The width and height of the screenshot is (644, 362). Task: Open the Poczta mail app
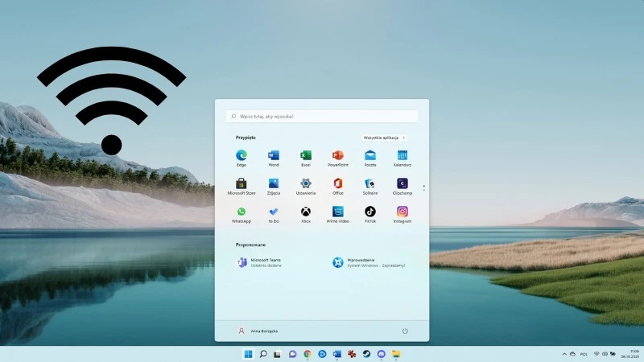point(370,158)
